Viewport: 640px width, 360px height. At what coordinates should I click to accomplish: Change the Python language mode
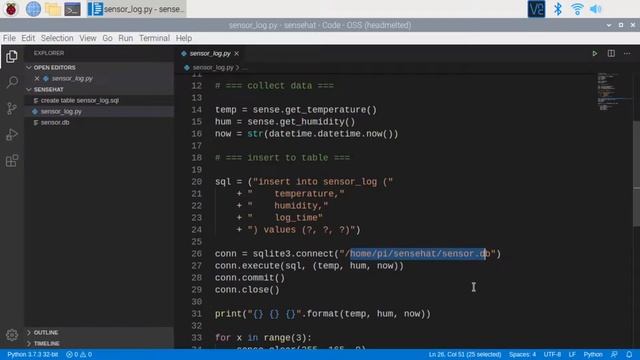593,354
